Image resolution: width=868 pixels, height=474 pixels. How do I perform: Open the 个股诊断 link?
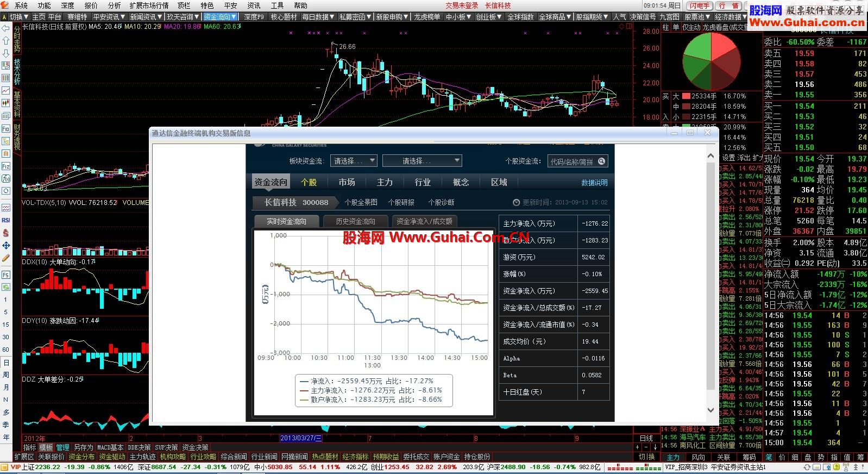point(441,202)
